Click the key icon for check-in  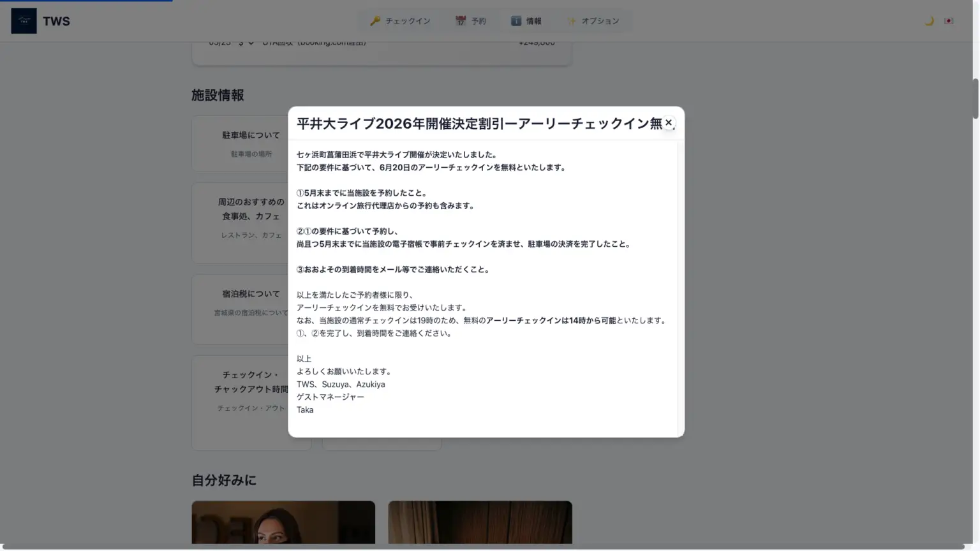click(375, 21)
